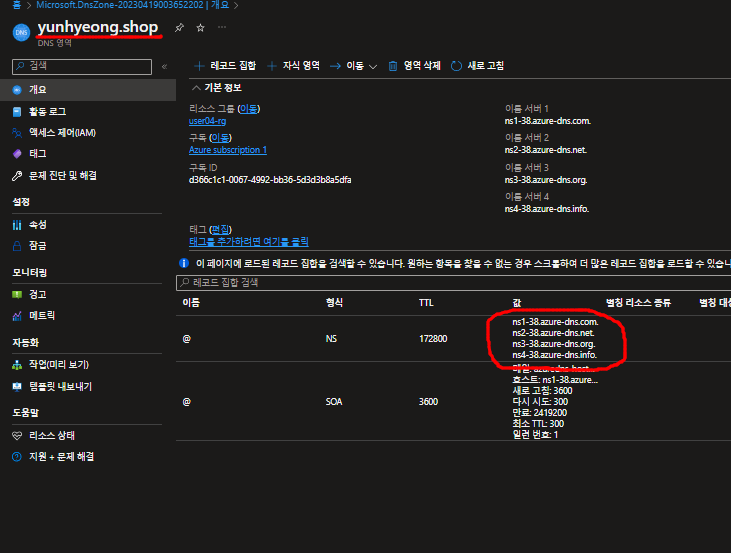731x553 pixels.
Task: Pin the yunhyeong.shop DNS zone to dashboard
Action: pyautogui.click(x=179, y=28)
